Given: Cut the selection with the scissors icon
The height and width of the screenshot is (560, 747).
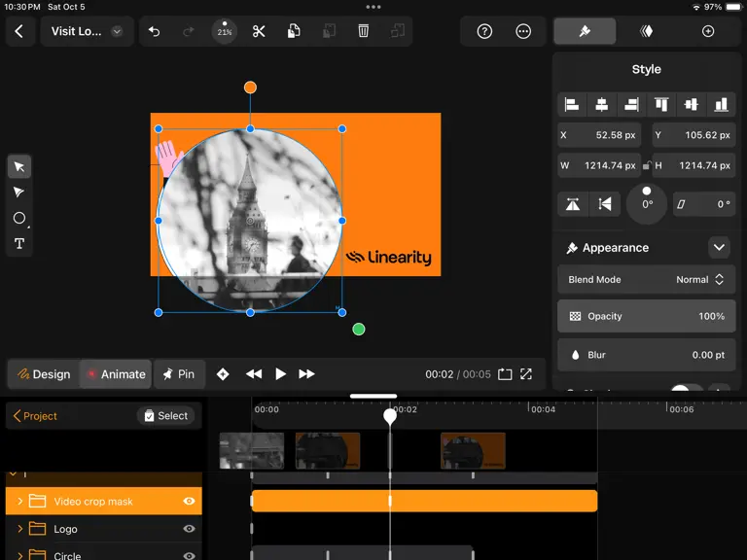Looking at the screenshot, I should [x=259, y=31].
